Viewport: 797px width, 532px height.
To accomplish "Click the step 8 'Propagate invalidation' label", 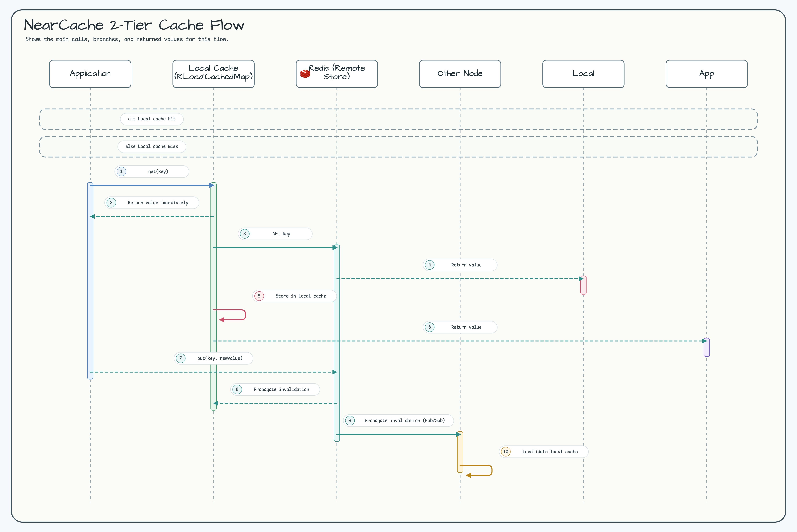I will [x=275, y=389].
